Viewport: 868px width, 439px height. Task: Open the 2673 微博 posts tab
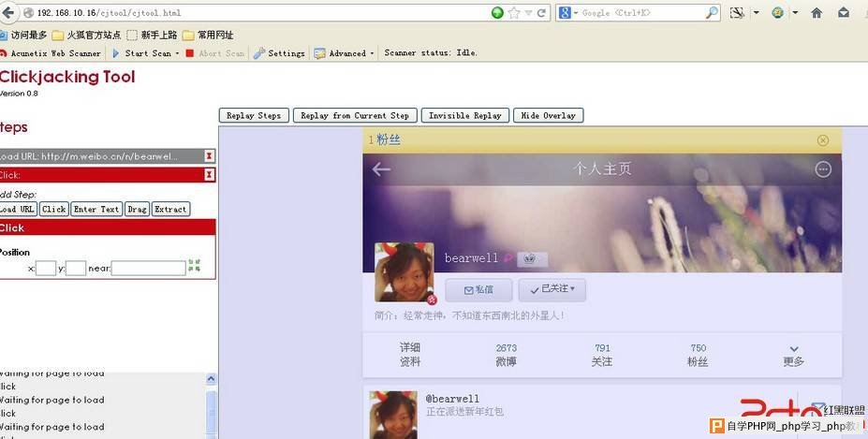(506, 355)
